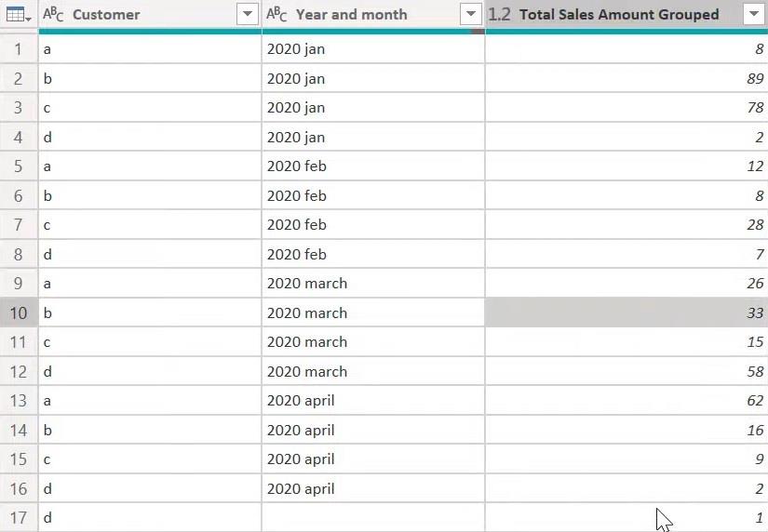Click sales value 16 in row 14
The height and width of the screenshot is (532, 768).
(627, 431)
